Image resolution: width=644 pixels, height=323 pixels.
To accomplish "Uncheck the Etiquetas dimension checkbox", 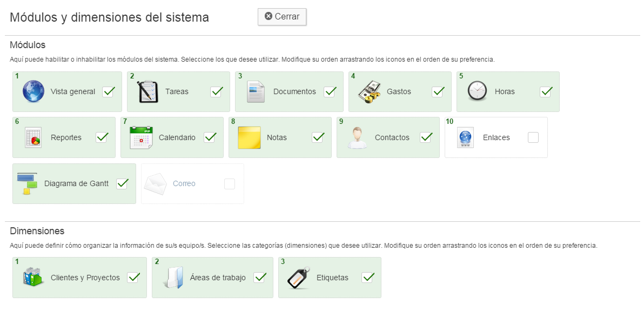I will click(x=368, y=278).
